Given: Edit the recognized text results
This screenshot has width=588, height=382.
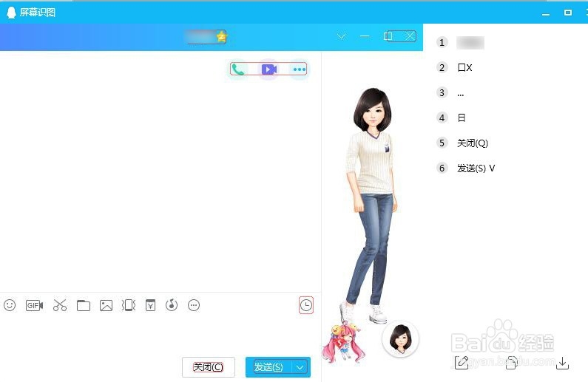Looking at the screenshot, I should point(462,363).
